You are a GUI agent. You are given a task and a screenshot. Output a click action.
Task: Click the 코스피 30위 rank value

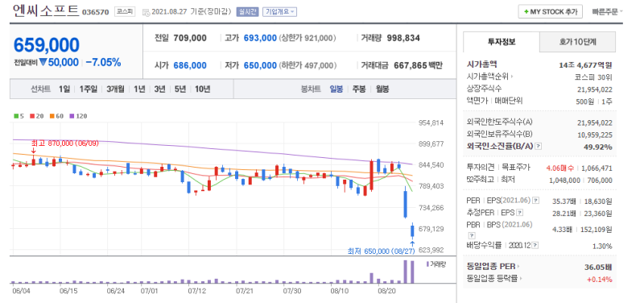tap(593, 77)
